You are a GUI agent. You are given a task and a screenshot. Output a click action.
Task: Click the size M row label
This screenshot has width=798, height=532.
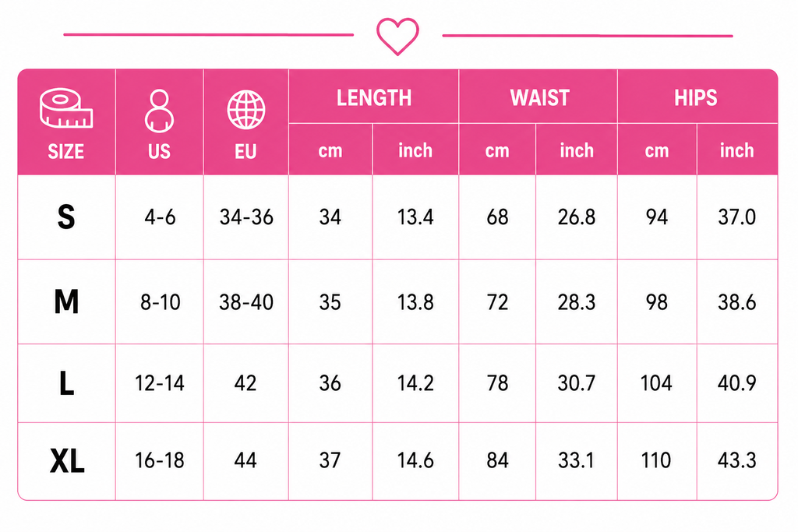point(67,301)
